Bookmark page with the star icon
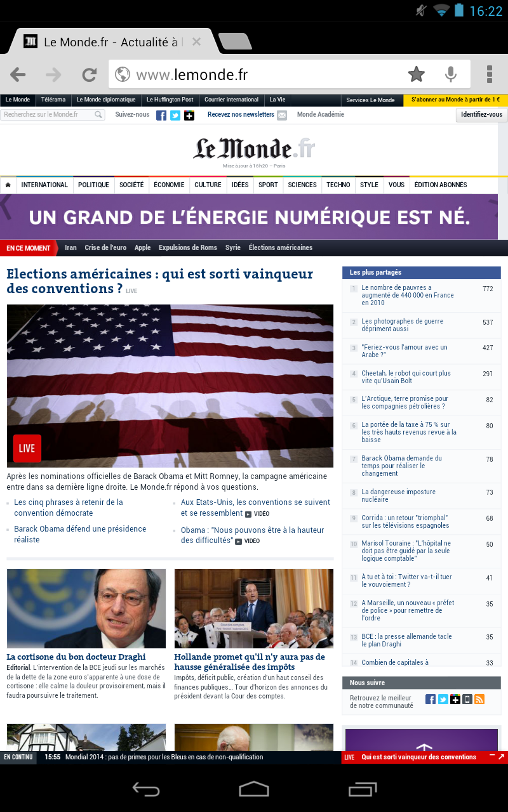This screenshot has height=812, width=508. [417, 75]
